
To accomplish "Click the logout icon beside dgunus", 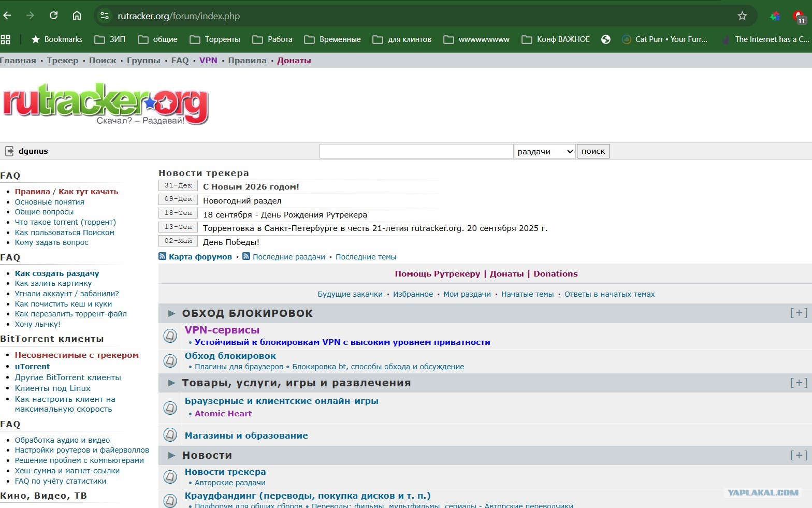I will pyautogui.click(x=9, y=151).
